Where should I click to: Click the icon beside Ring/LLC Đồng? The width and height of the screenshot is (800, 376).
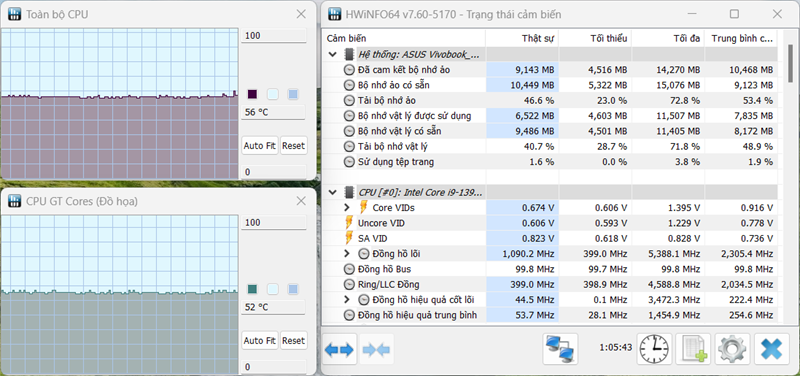(349, 284)
